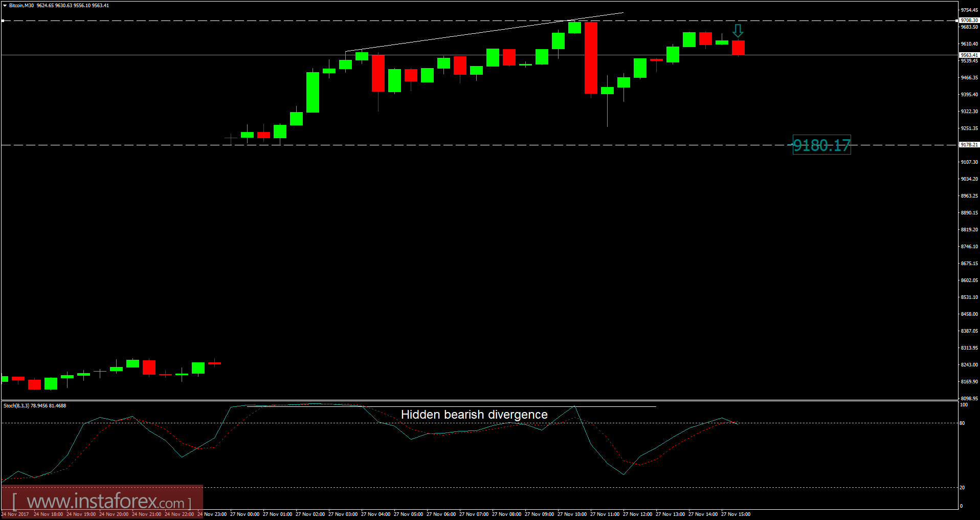The width and height of the screenshot is (980, 520).
Task: Select the teal 9180.17 price label
Action: tap(821, 145)
